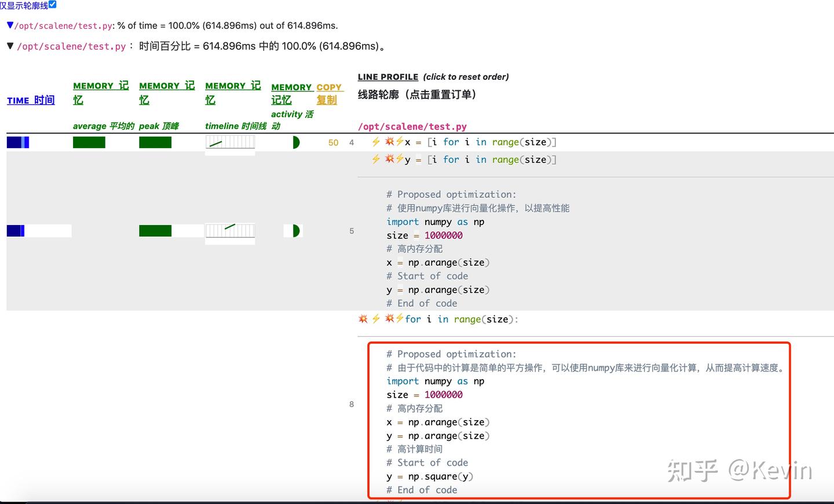Click the memory activity pie icon on line 5
834x504 pixels.
293,230
